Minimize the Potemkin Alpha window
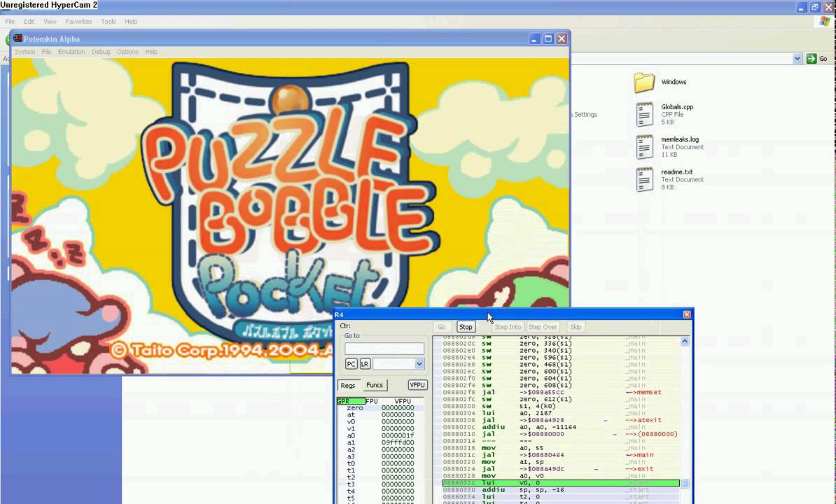The height and width of the screenshot is (504, 836). (x=535, y=39)
